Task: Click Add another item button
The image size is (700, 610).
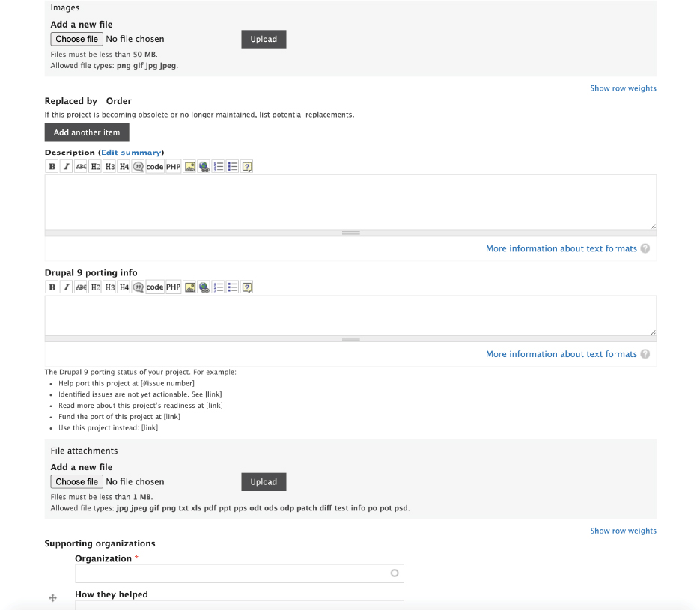Action: tap(87, 132)
